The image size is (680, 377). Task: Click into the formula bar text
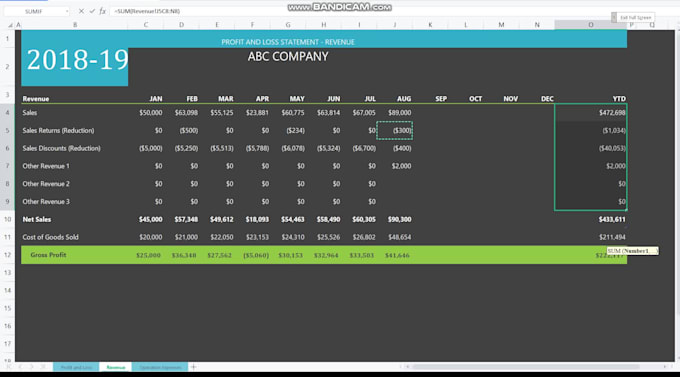click(x=147, y=11)
